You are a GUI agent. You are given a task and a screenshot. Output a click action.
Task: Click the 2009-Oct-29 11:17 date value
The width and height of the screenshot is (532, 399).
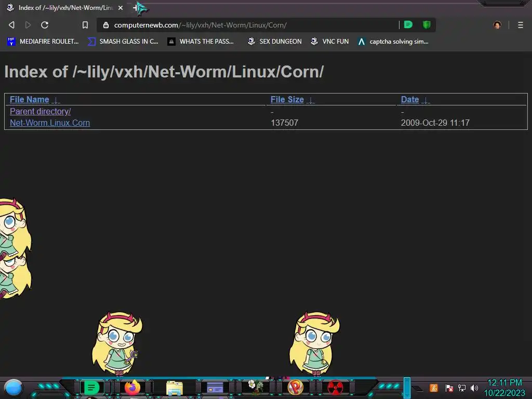(x=435, y=123)
